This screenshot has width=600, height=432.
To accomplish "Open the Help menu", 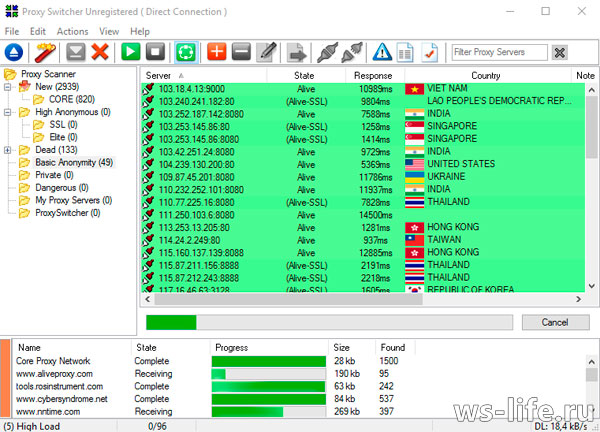I will [x=140, y=31].
